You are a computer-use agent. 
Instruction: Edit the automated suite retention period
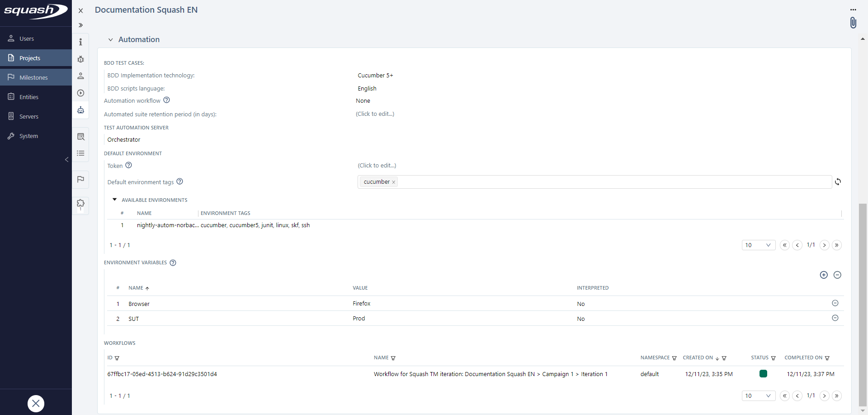[x=375, y=114]
